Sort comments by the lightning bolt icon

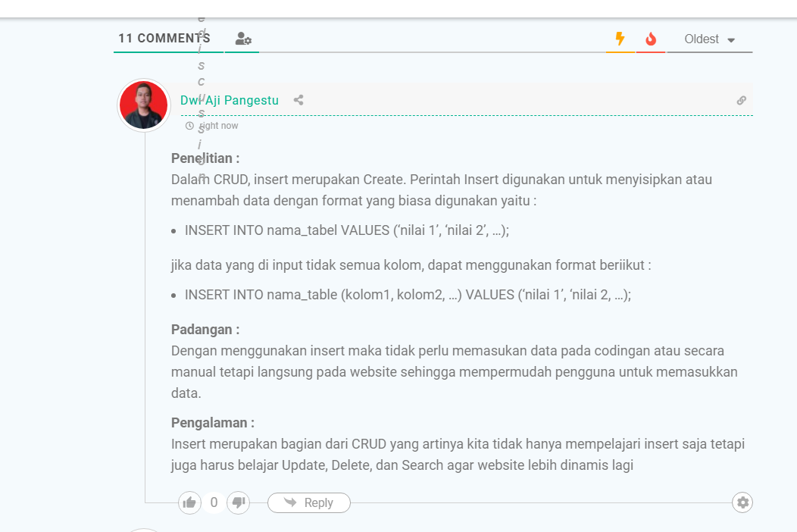point(620,39)
